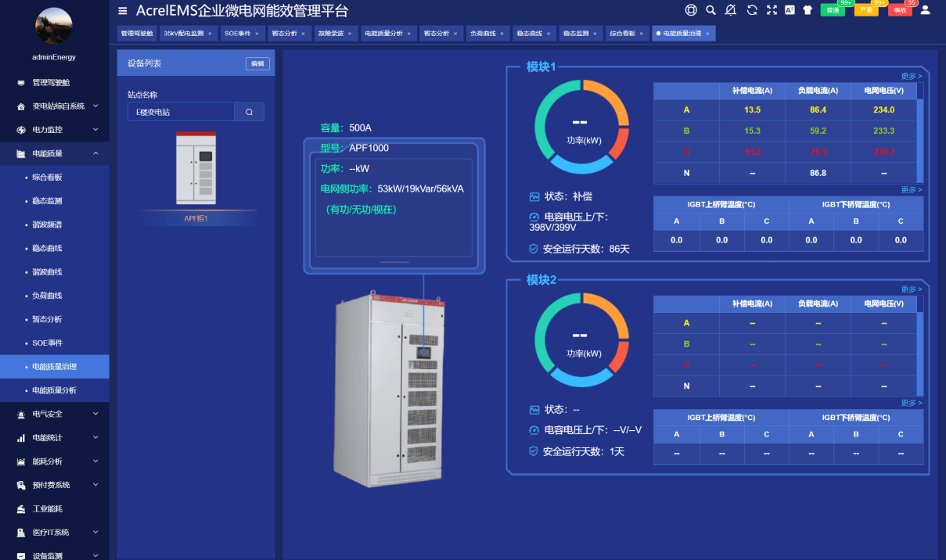Click the refresh icon in the top bar
946x560 pixels.
click(750, 10)
